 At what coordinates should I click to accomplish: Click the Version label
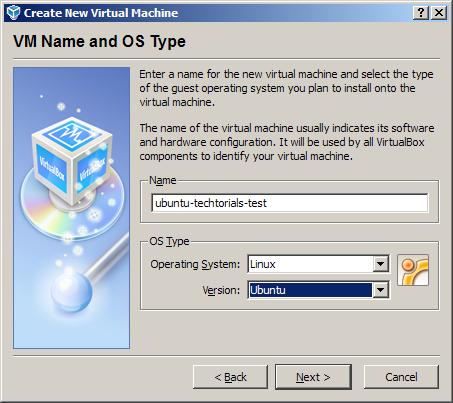coord(221,290)
